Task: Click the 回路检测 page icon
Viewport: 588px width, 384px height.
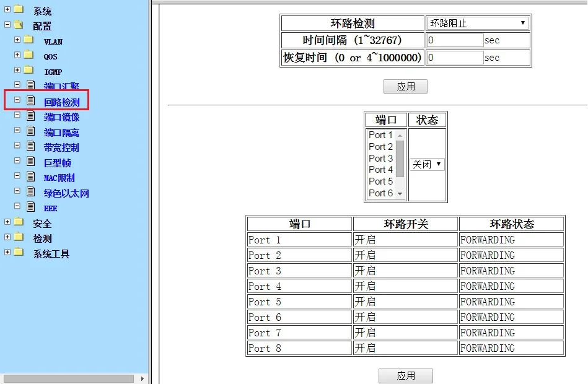Action: [31, 100]
